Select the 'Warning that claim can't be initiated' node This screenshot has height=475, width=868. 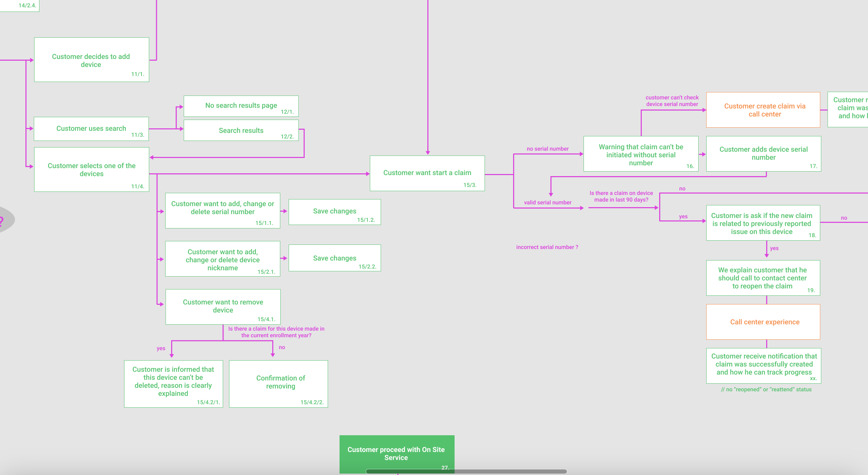640,154
